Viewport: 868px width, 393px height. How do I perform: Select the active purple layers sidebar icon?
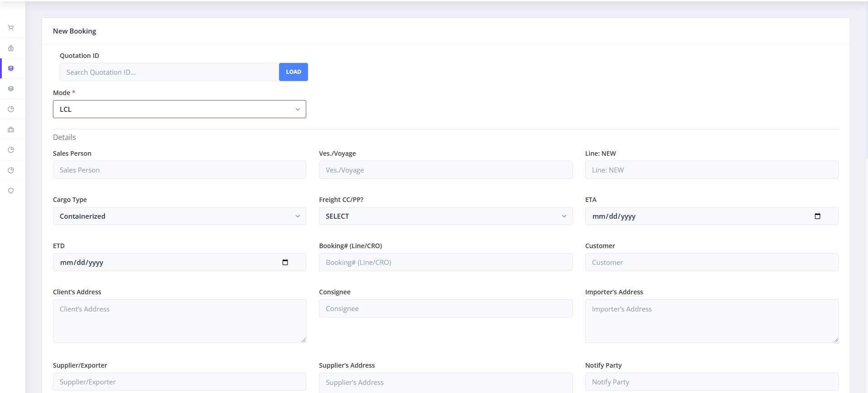11,68
